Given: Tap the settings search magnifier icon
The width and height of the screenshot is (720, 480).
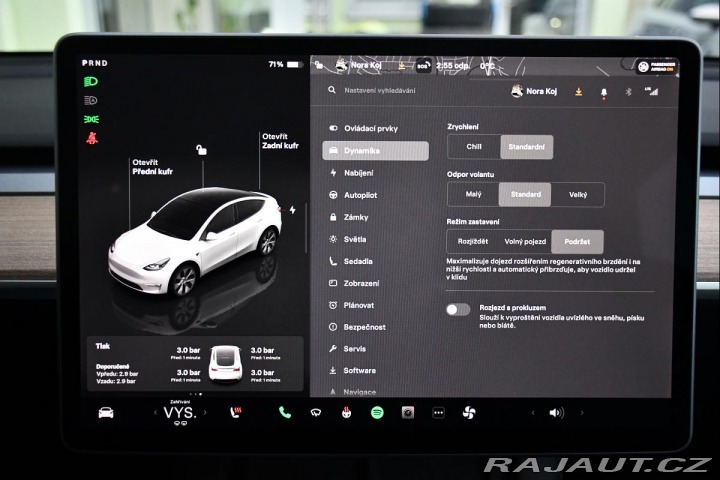Looking at the screenshot, I should (x=332, y=90).
